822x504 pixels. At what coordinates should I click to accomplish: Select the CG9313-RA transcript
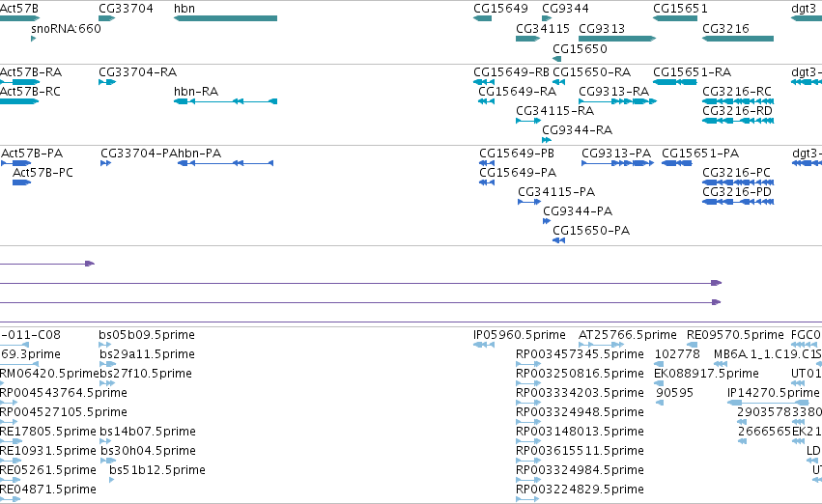[617, 101]
